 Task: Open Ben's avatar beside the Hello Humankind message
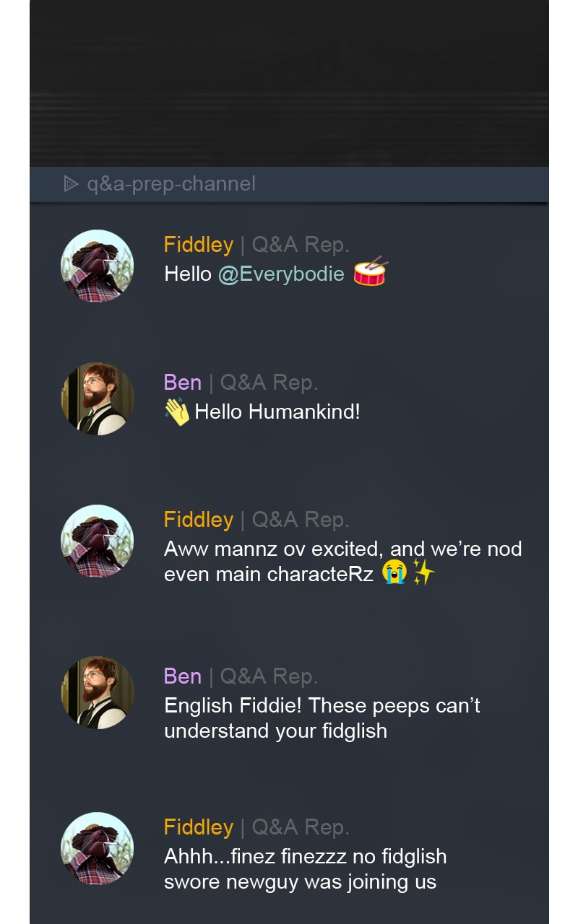pos(98,399)
